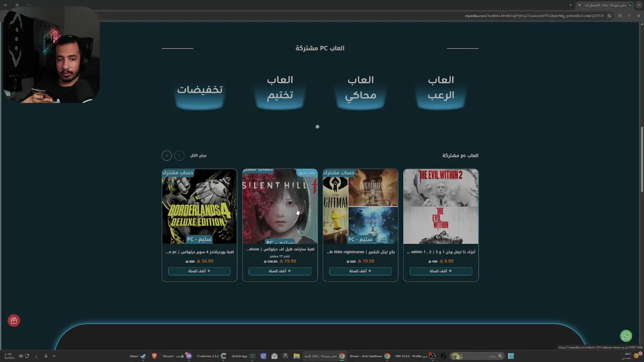The image size is (644, 362).
Task: Show hidden system tray icons chevron
Action: pos(54,356)
